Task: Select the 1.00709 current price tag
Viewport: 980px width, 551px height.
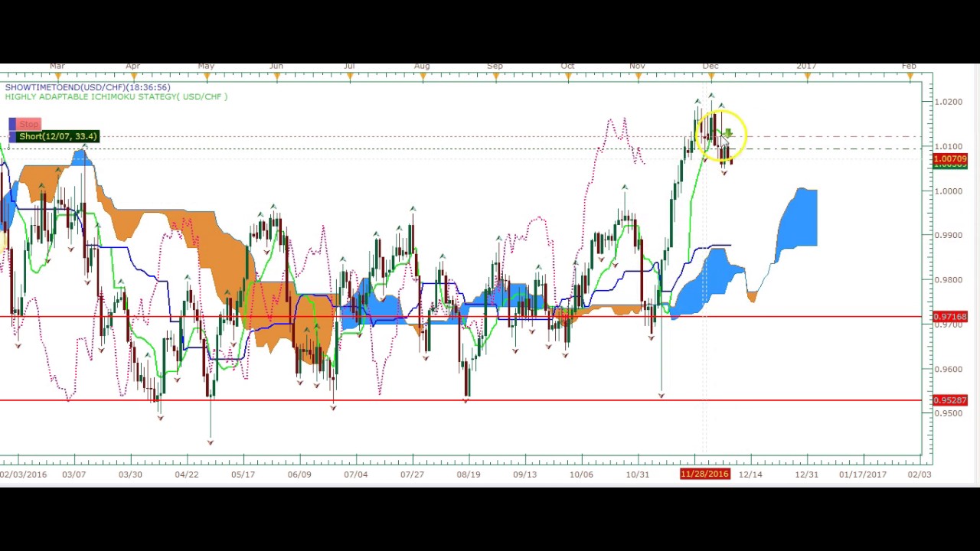Action: point(950,159)
